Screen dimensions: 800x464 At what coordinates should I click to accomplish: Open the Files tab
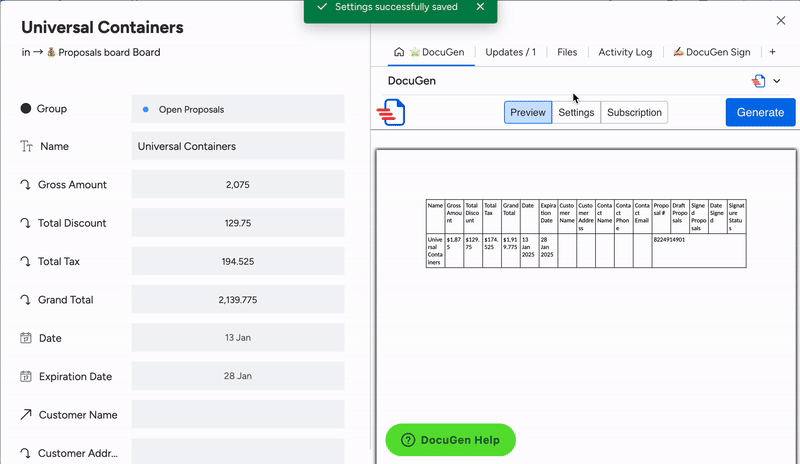click(567, 52)
